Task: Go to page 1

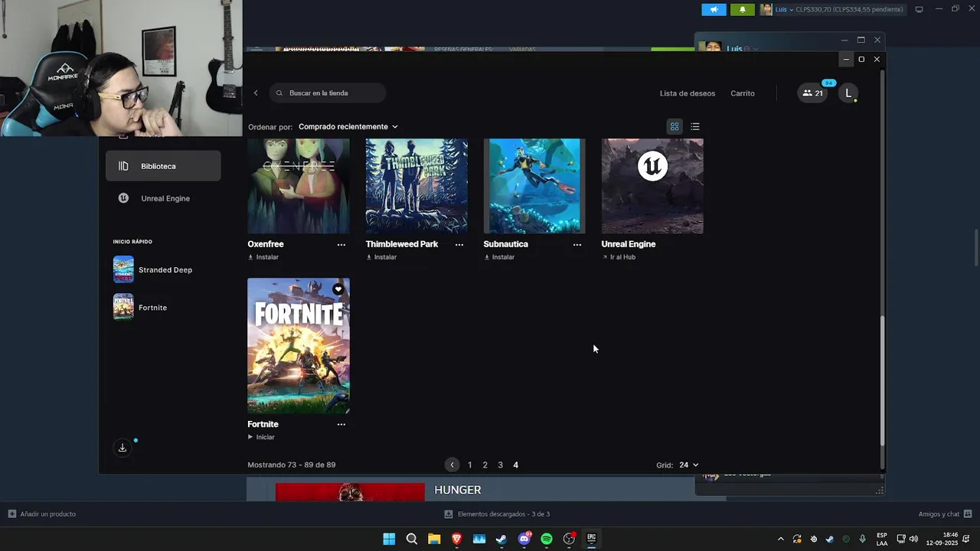Action: (469, 465)
